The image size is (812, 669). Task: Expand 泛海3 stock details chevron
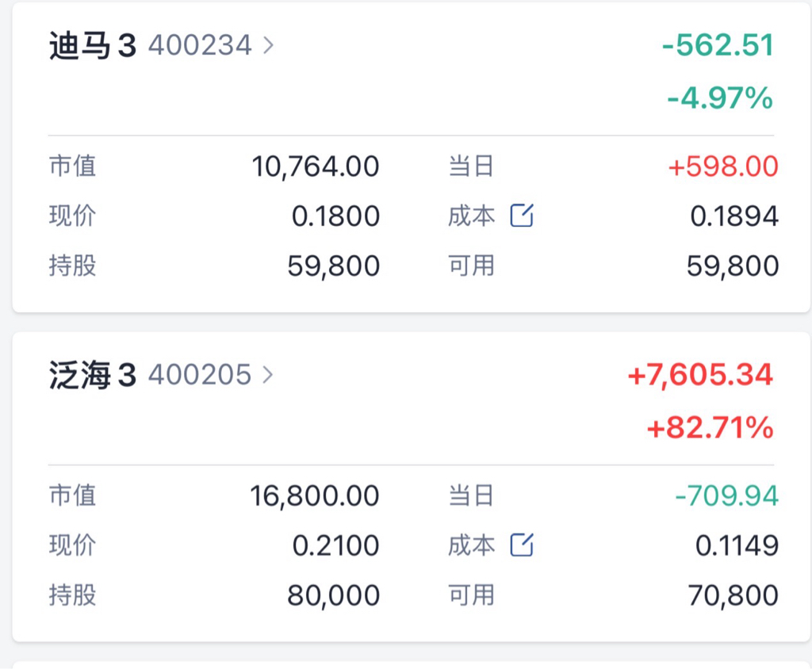click(x=268, y=374)
